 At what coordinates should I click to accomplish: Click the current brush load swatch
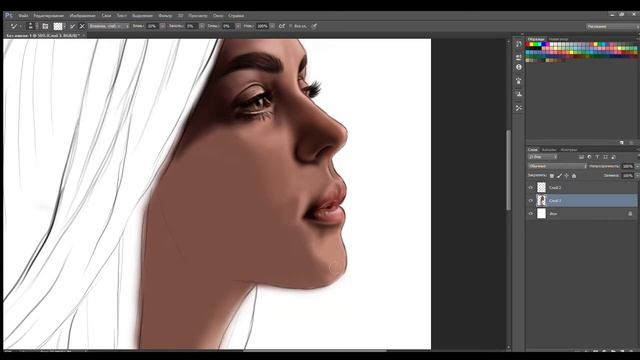point(58,26)
